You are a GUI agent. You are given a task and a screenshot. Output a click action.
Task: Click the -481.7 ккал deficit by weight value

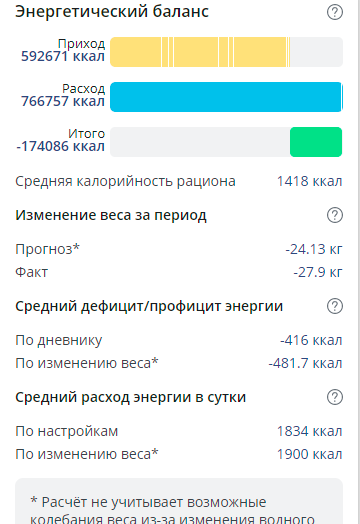(306, 363)
